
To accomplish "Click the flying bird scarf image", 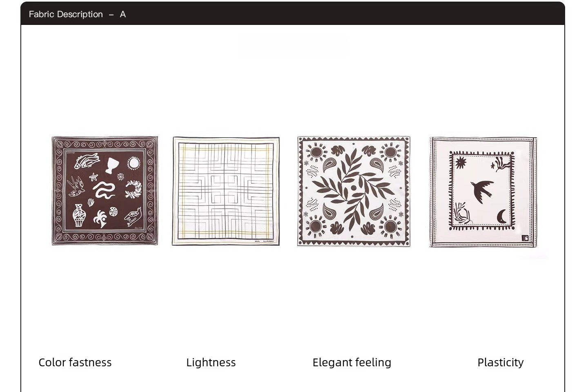I will pos(483,192).
